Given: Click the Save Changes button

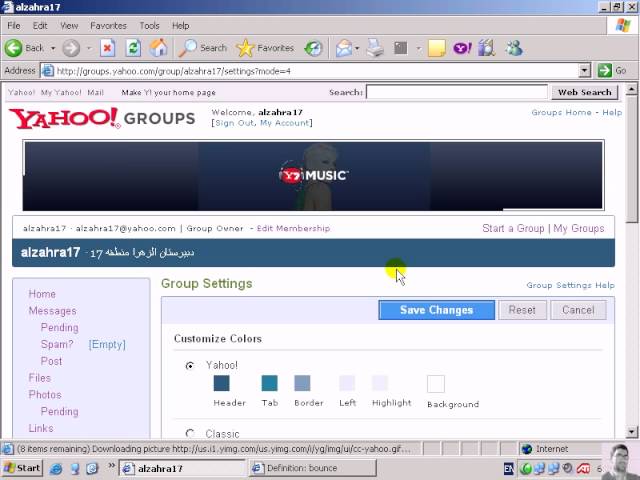Looking at the screenshot, I should pyautogui.click(x=436, y=310).
